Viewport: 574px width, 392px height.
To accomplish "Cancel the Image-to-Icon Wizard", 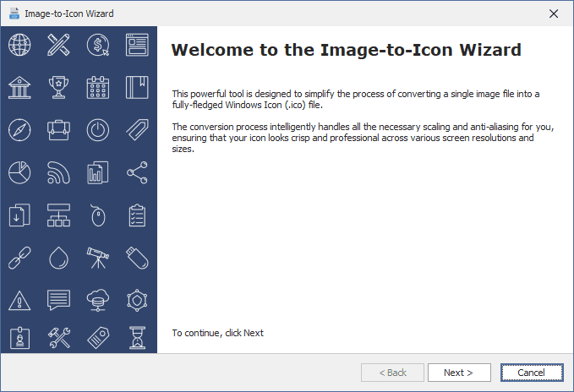I will [x=531, y=373].
